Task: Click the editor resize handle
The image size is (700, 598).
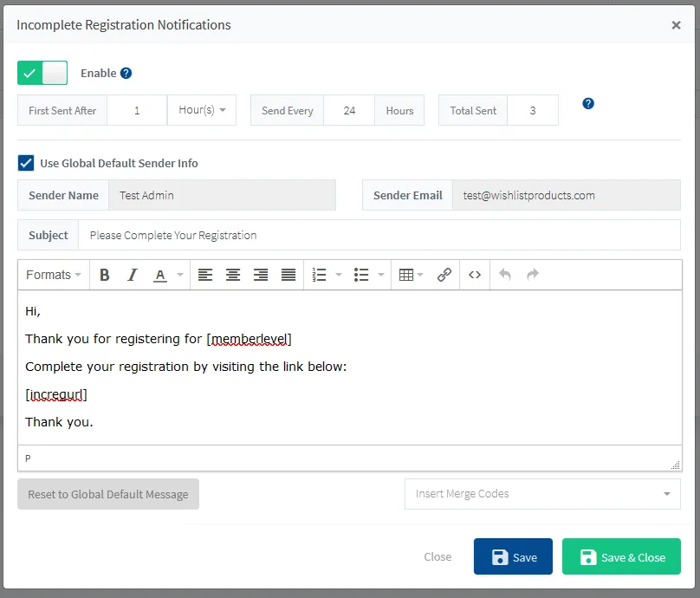Action: tap(676, 465)
